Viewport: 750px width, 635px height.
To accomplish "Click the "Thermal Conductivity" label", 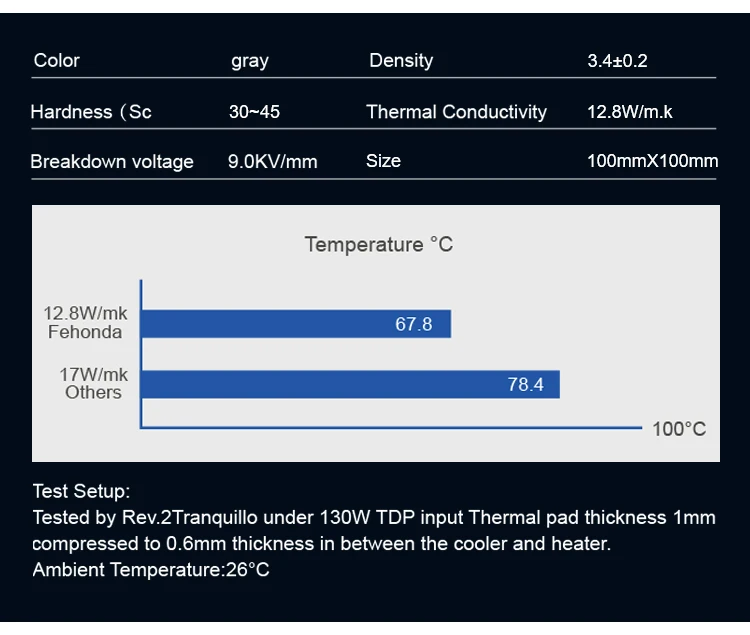I will (456, 112).
